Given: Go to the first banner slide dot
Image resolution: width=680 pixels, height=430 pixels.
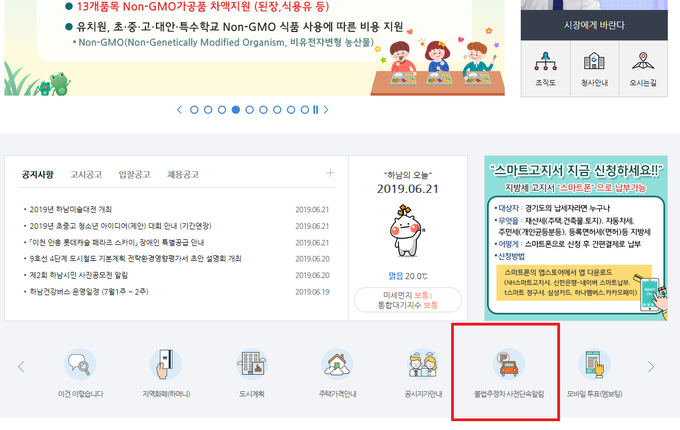Looking at the screenshot, I should [x=194, y=110].
